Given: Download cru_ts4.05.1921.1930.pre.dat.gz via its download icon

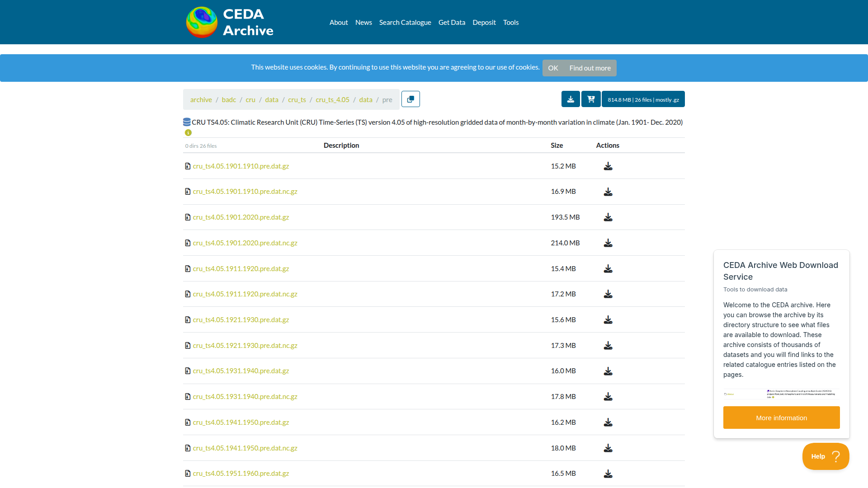Looking at the screenshot, I should tap(608, 320).
